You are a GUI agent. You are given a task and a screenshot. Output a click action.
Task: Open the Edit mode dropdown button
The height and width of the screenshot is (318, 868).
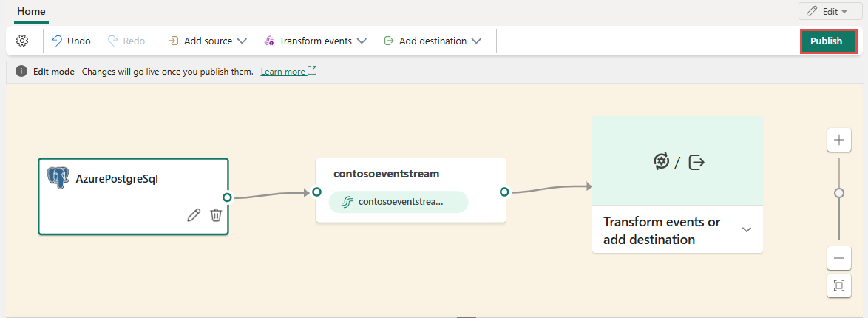pyautogui.click(x=830, y=11)
